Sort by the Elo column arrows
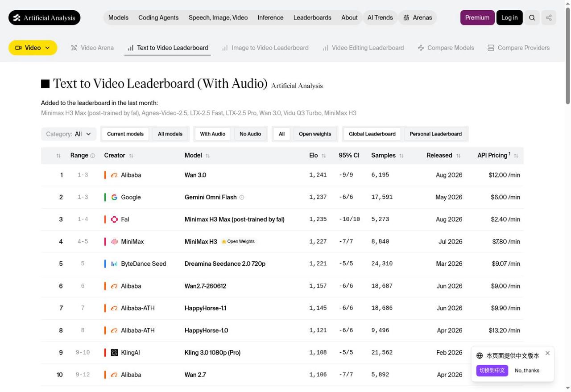The height and width of the screenshot is (392, 571). (324, 156)
